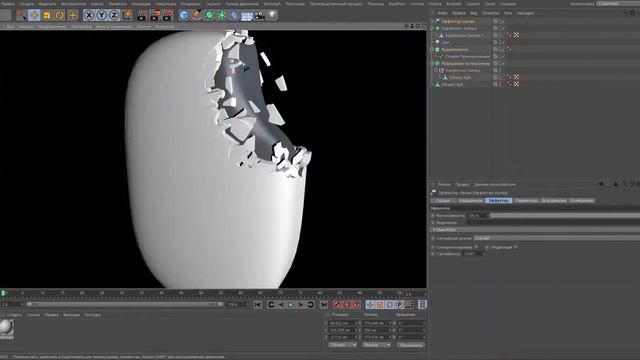The image size is (640, 360).
Task: Click the coordinate system icon
Action: 127,15
